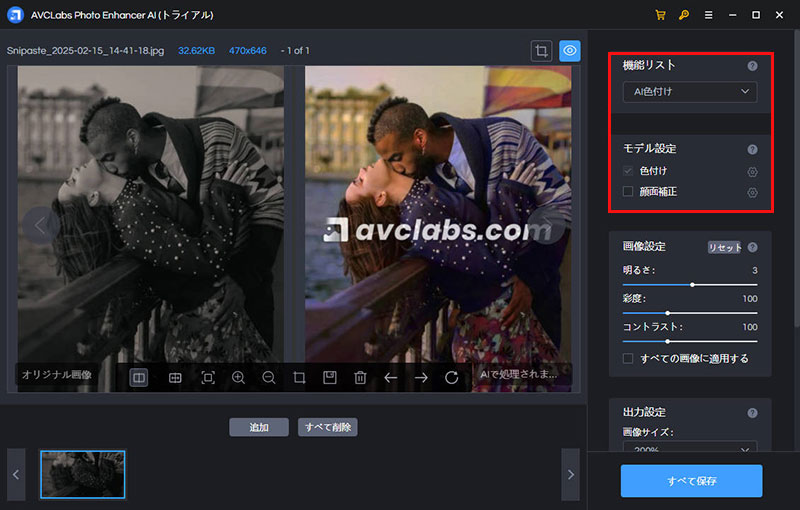Image resolution: width=800 pixels, height=510 pixels.
Task: Open the AI色付け feature dropdown
Action: 690,92
